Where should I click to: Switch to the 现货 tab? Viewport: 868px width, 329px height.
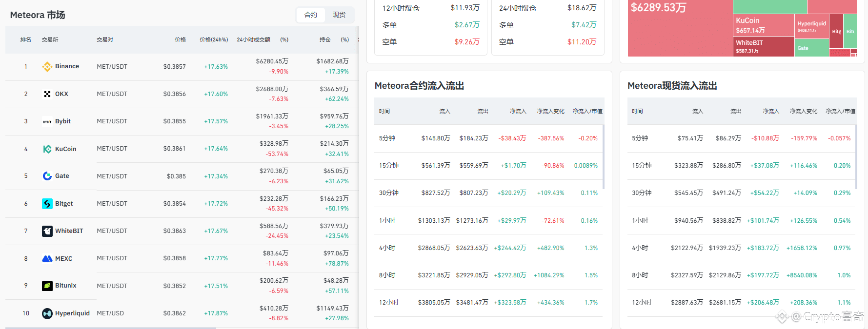pos(339,15)
